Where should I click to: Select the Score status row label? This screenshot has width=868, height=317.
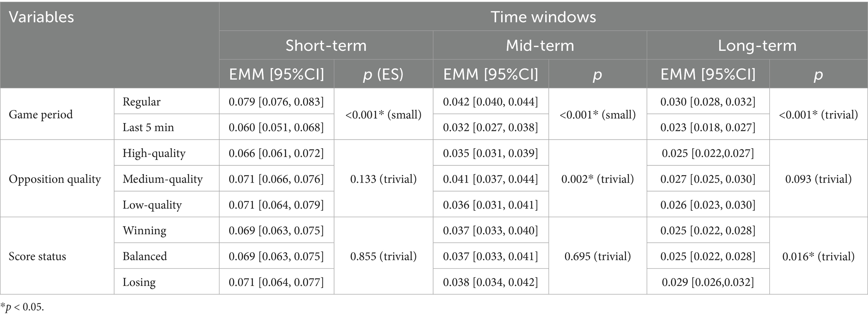tap(37, 256)
